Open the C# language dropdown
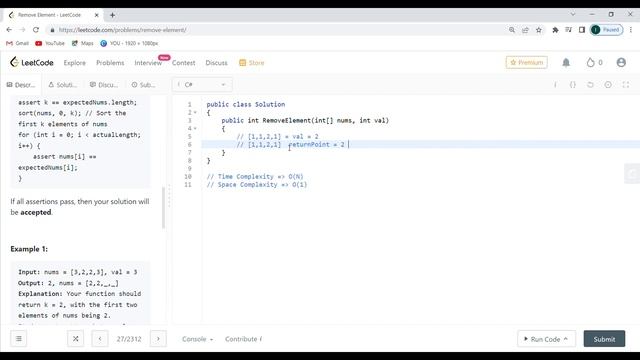Screen dimensions: 640x360 tap(202, 84)
